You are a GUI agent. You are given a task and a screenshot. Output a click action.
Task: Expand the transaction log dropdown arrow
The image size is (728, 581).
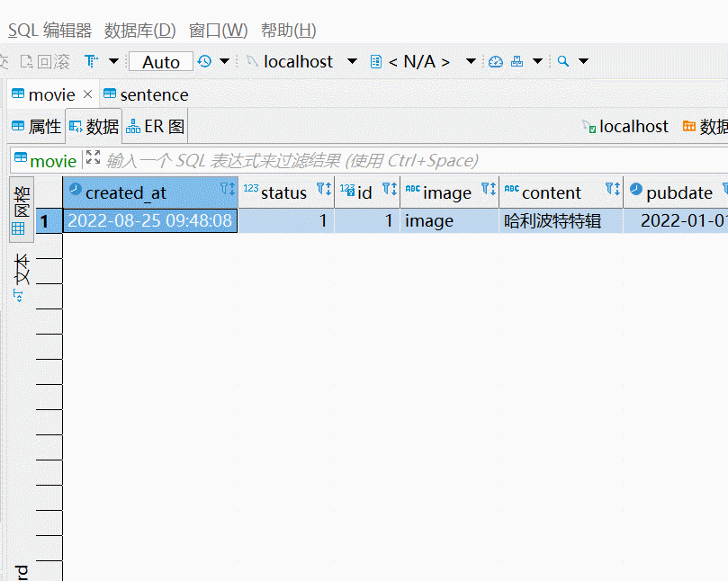click(x=225, y=61)
